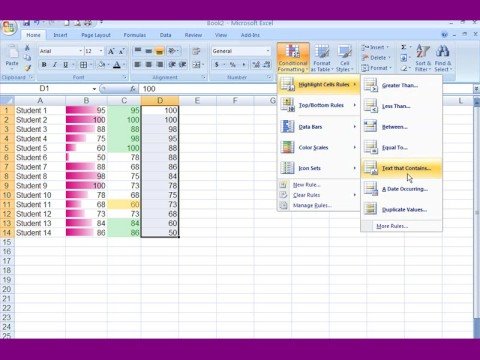Choose Greater Than rule
The image size is (480, 360).
[x=402, y=85]
